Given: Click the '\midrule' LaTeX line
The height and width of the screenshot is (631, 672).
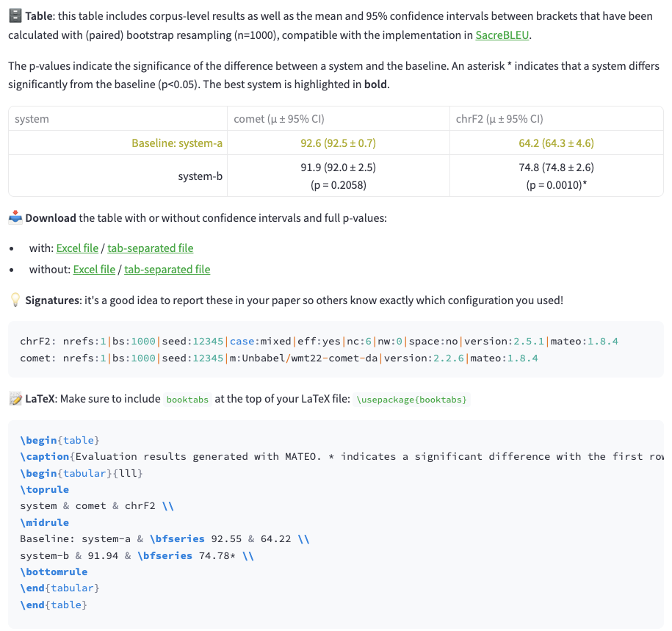Looking at the screenshot, I should click(x=44, y=522).
